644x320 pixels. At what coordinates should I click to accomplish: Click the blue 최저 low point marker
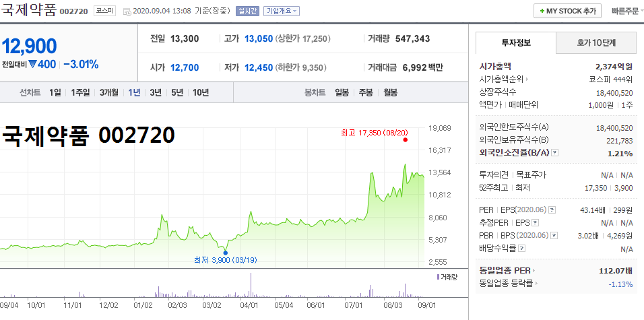click(225, 253)
